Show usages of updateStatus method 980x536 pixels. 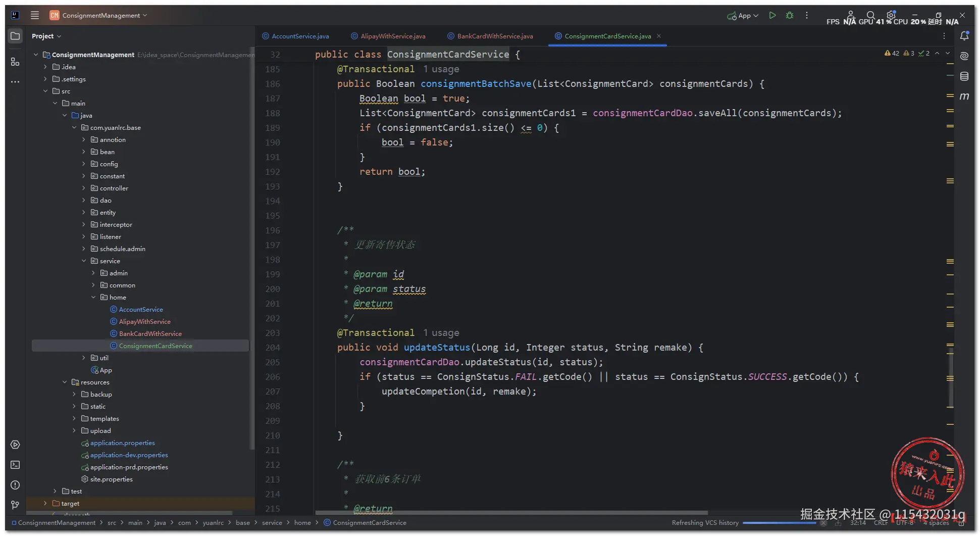441,332
